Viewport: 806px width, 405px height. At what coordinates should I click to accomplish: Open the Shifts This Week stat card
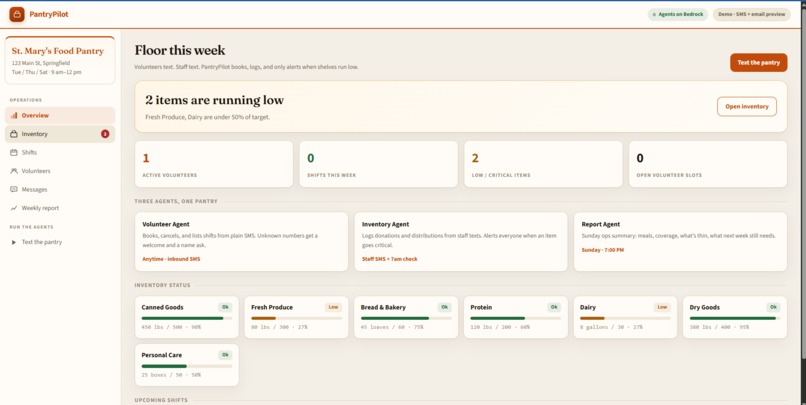tap(378, 164)
